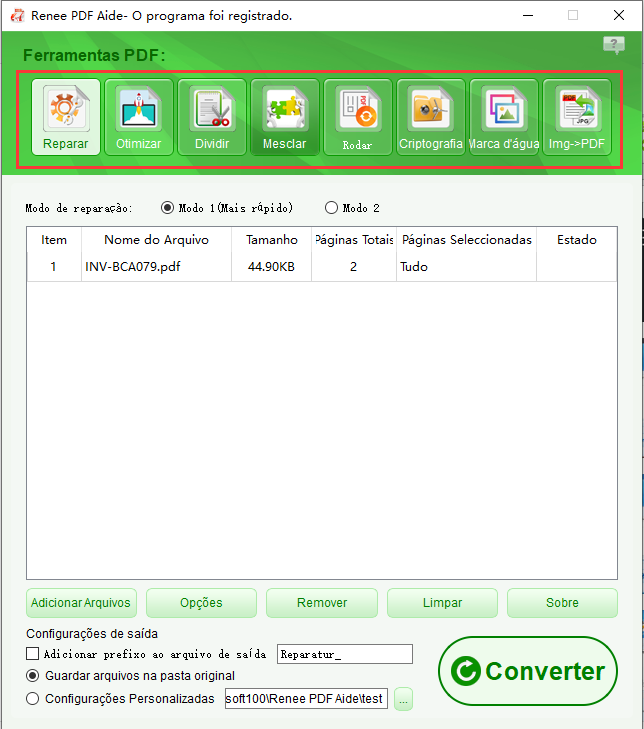Select the INV-BCA079.pdf file row
The width and height of the screenshot is (644, 729).
pyautogui.click(x=322, y=267)
